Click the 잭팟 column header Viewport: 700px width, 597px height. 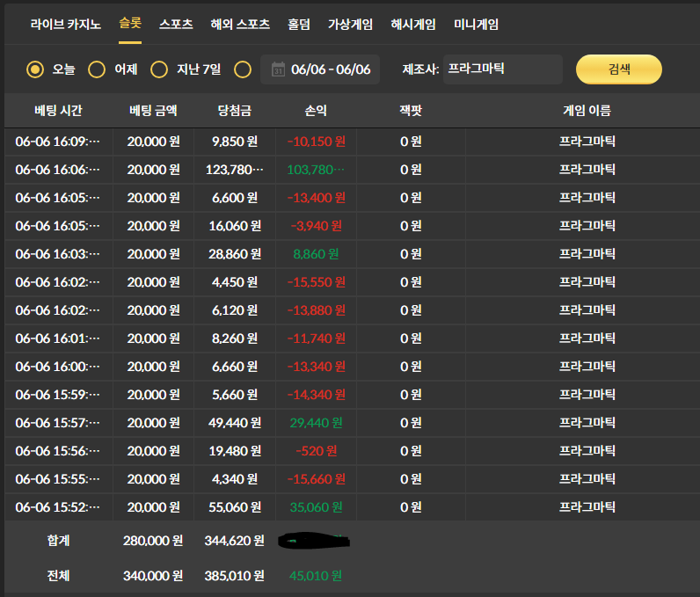(411, 111)
